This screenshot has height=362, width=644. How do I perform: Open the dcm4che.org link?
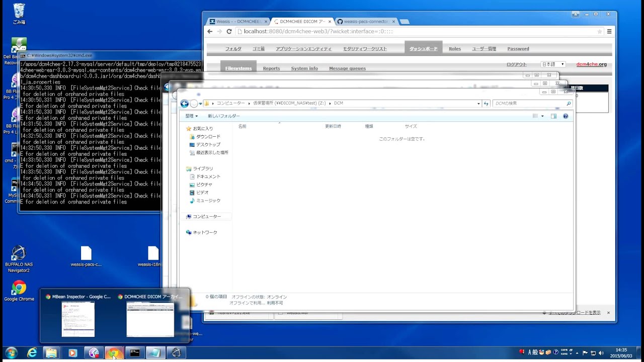pyautogui.click(x=592, y=64)
